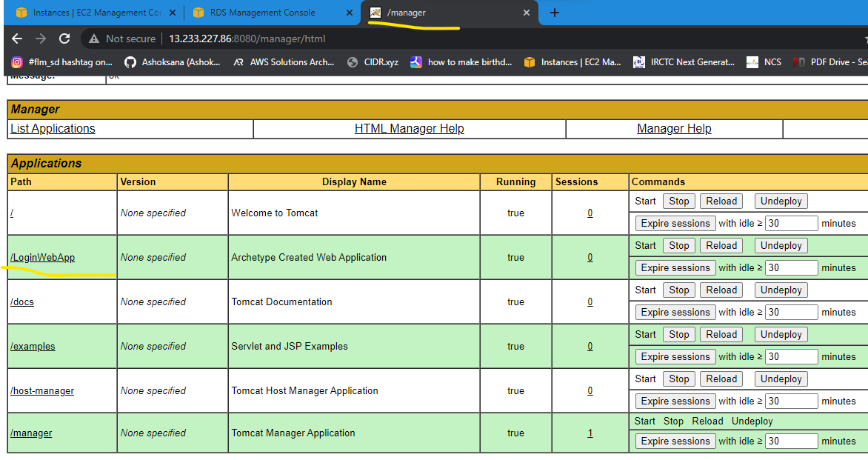Open a new browser tab with plus
The image size is (868, 460).
click(555, 13)
